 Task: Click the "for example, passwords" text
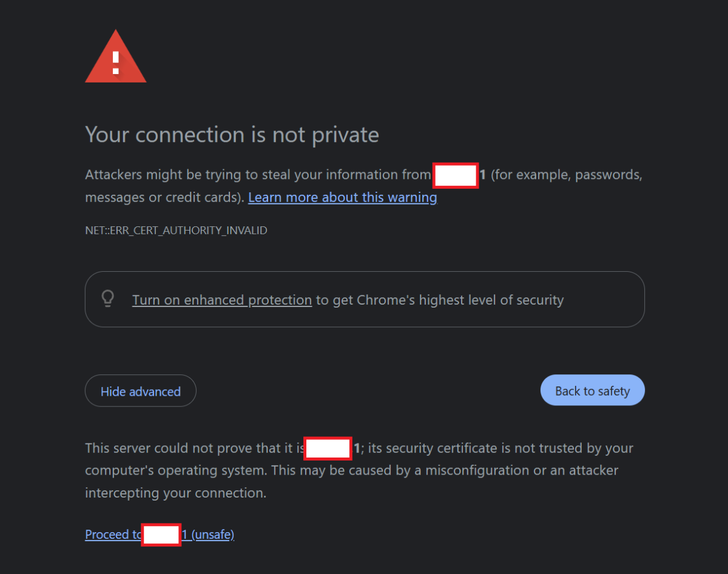coord(567,175)
